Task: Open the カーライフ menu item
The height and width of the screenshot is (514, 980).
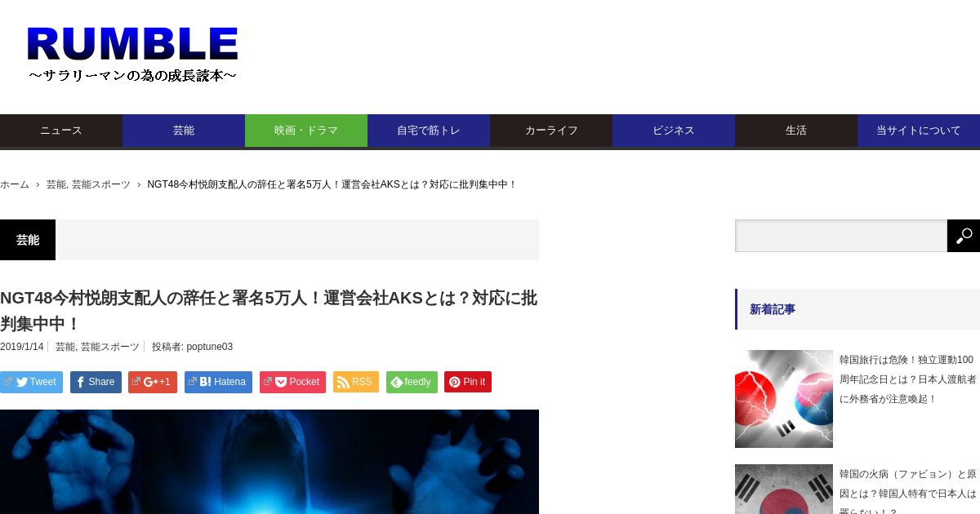Action: coord(551,131)
